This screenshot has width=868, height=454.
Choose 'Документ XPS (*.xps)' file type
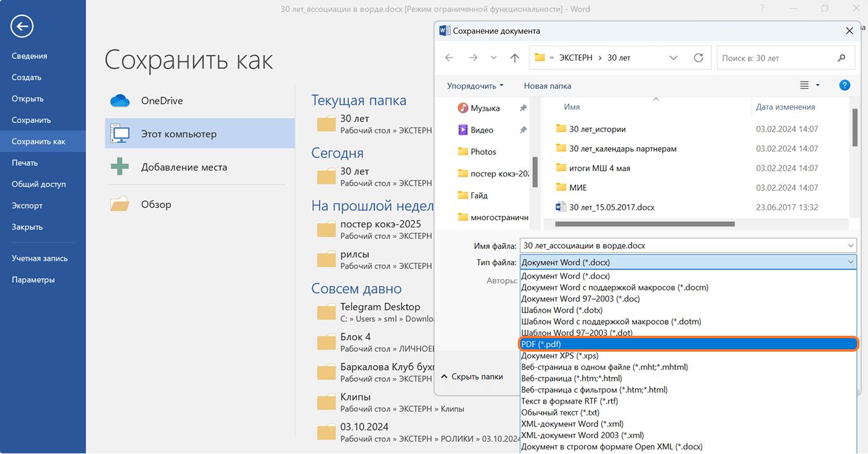pos(688,355)
